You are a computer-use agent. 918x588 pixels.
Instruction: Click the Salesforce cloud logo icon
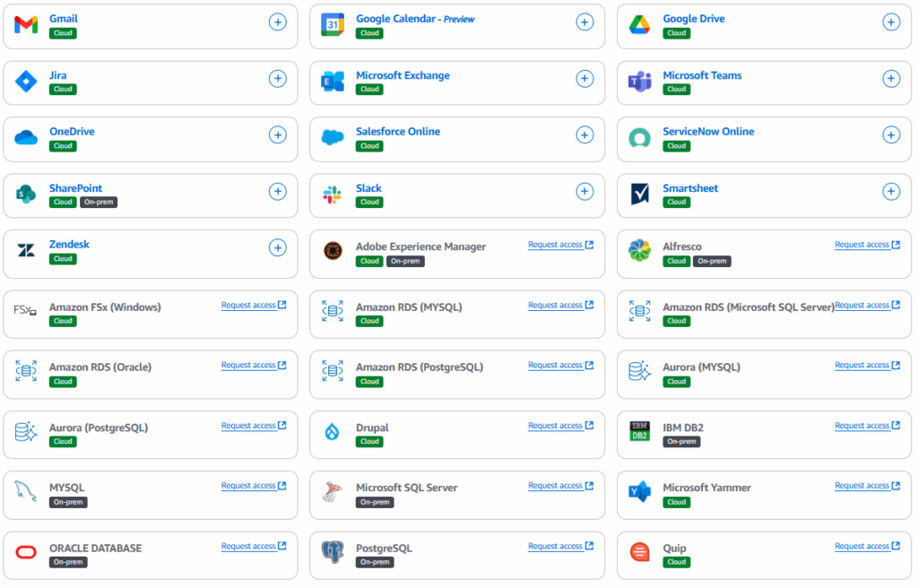333,138
